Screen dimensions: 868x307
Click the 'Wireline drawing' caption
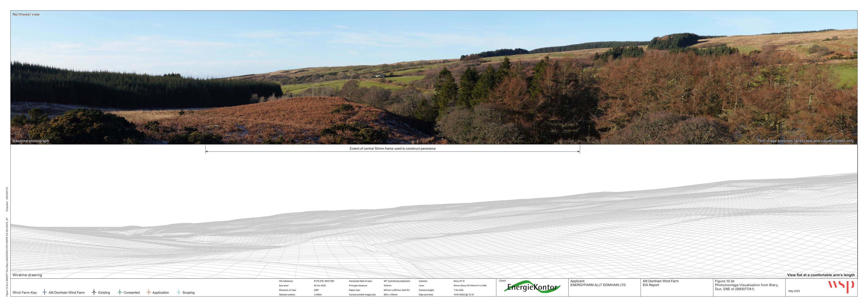pos(27,275)
